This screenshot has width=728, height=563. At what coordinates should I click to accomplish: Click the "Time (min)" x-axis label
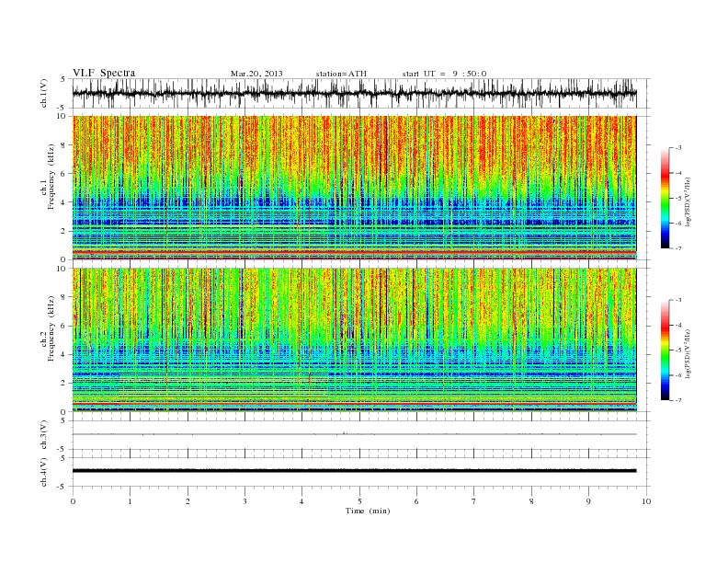[368, 511]
